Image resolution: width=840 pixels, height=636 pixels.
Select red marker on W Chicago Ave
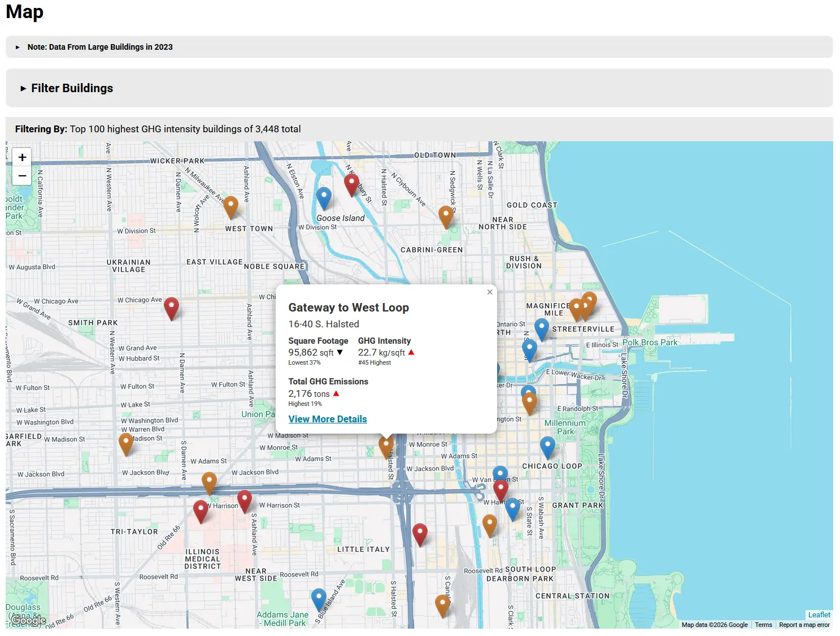(x=172, y=308)
